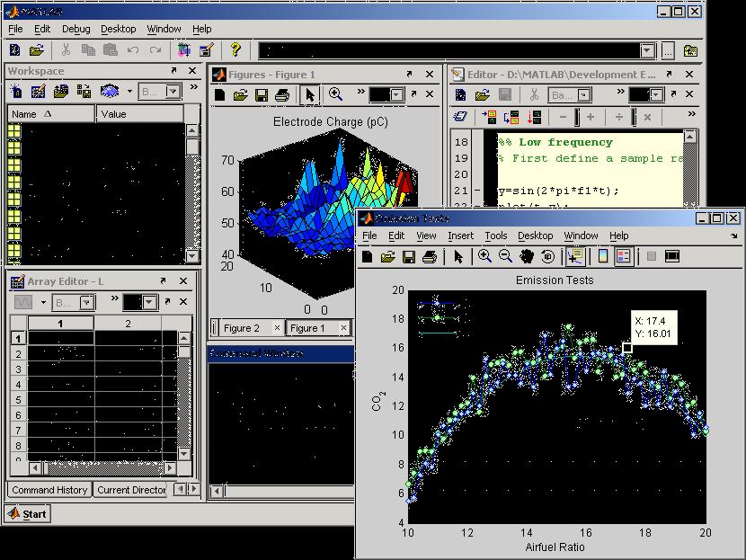The image size is (746, 560).
Task: Click Open selection icon in Workspace toolbar
Action: tap(38, 91)
